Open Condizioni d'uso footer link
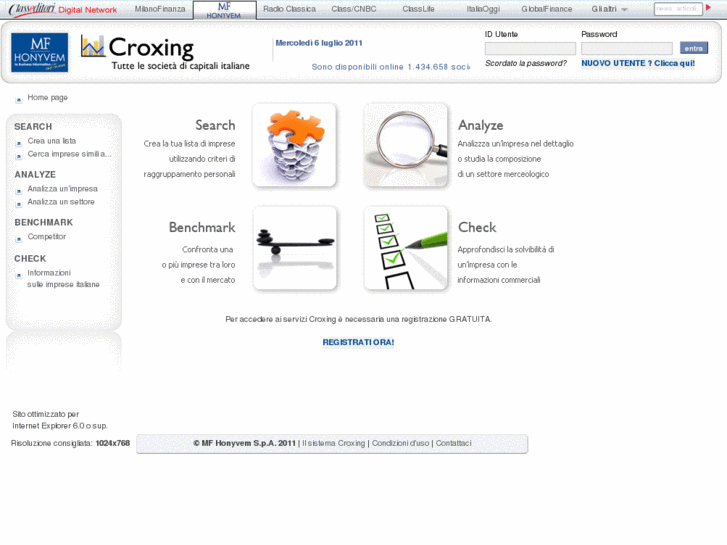The image size is (727, 545). point(401,443)
